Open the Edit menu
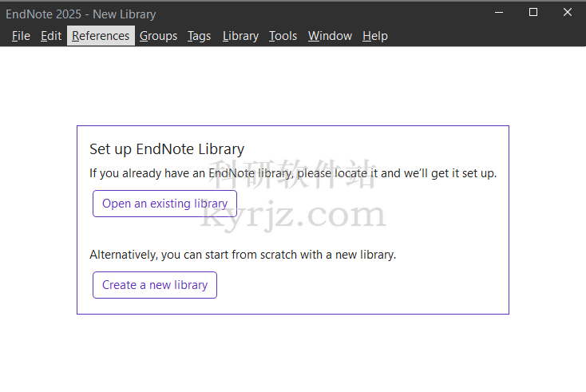The height and width of the screenshot is (392, 586). point(51,36)
